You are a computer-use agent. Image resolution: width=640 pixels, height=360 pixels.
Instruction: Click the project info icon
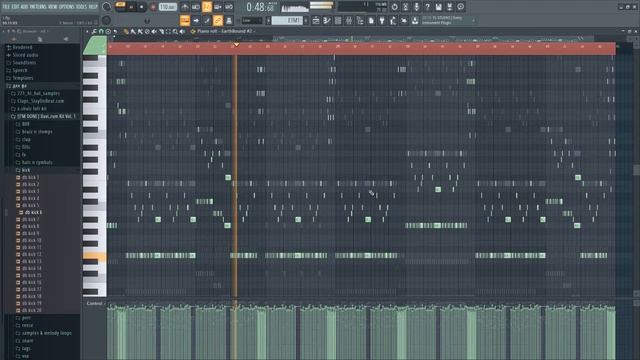click(x=460, y=7)
